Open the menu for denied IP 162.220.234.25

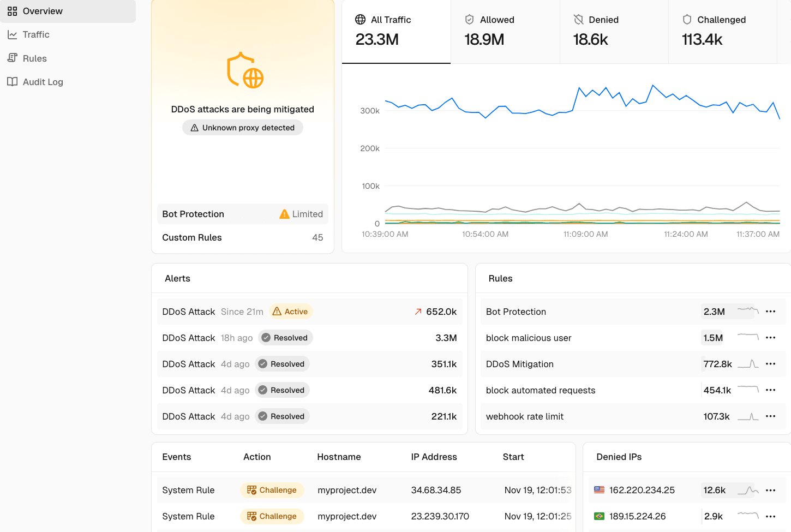[771, 490]
